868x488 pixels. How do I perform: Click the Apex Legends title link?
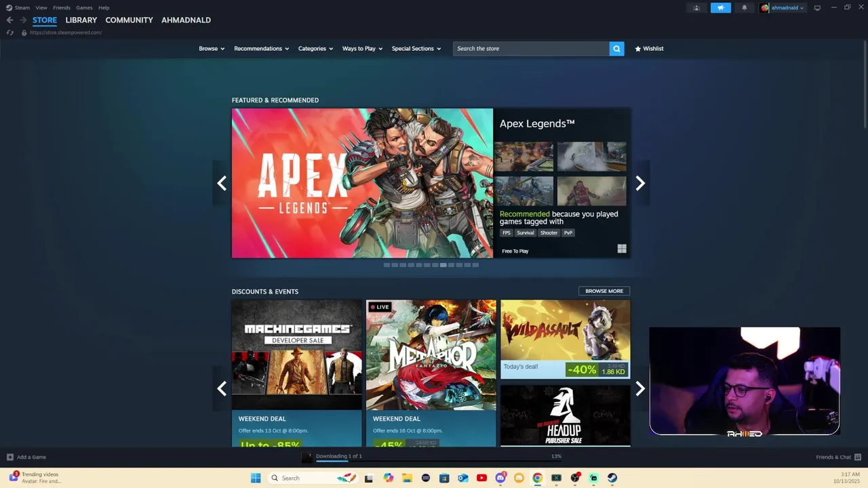(537, 123)
